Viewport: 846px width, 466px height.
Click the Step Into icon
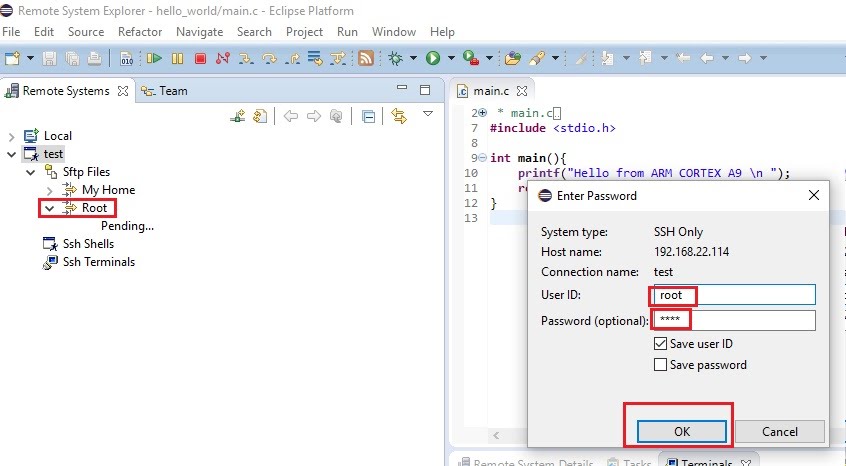tap(246, 58)
